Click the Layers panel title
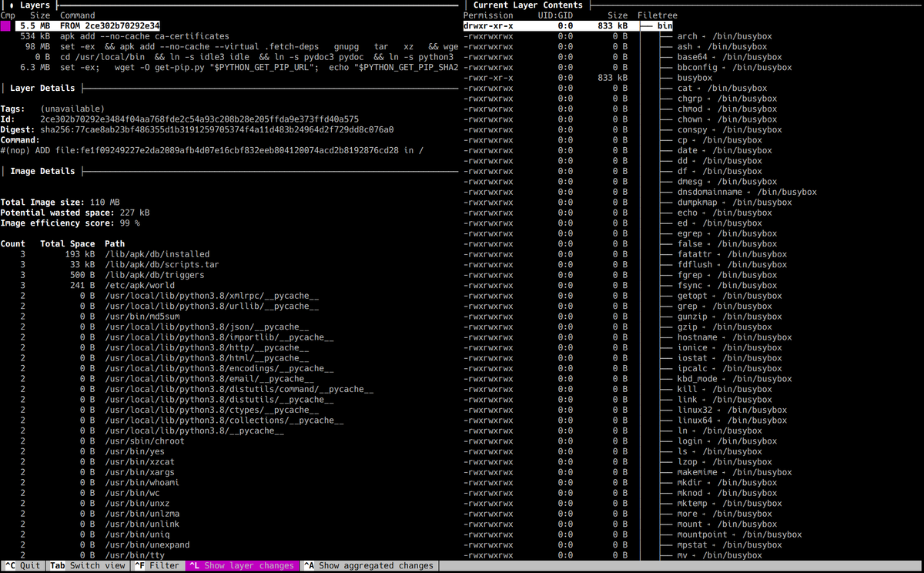The width and height of the screenshot is (924, 573). (35, 5)
